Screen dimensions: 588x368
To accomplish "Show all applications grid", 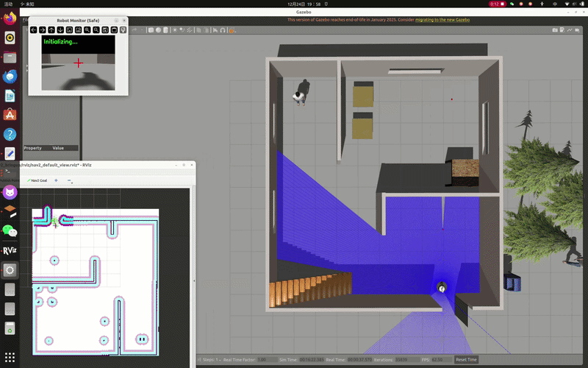I will pos(10,357).
